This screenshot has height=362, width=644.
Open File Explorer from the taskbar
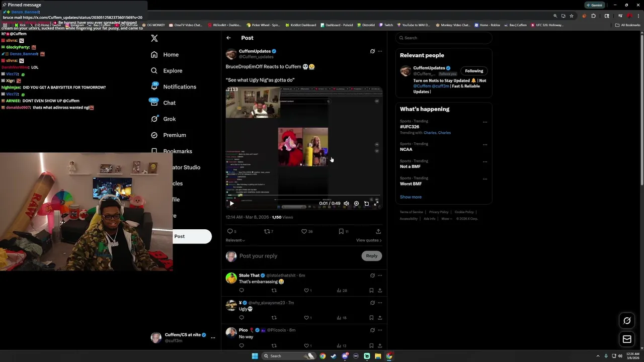click(x=378, y=356)
